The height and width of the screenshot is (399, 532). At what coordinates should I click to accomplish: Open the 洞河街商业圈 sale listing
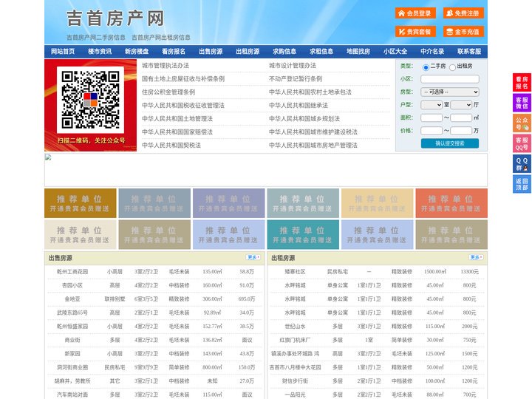click(x=72, y=367)
